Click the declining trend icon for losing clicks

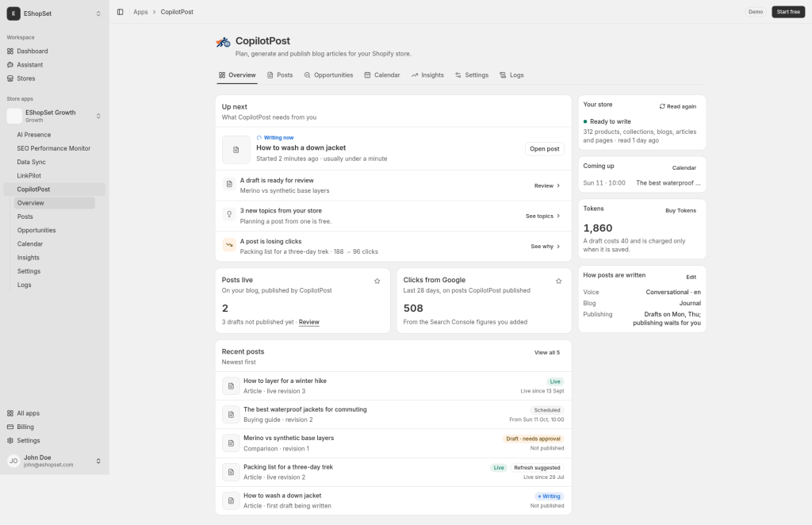click(x=229, y=245)
